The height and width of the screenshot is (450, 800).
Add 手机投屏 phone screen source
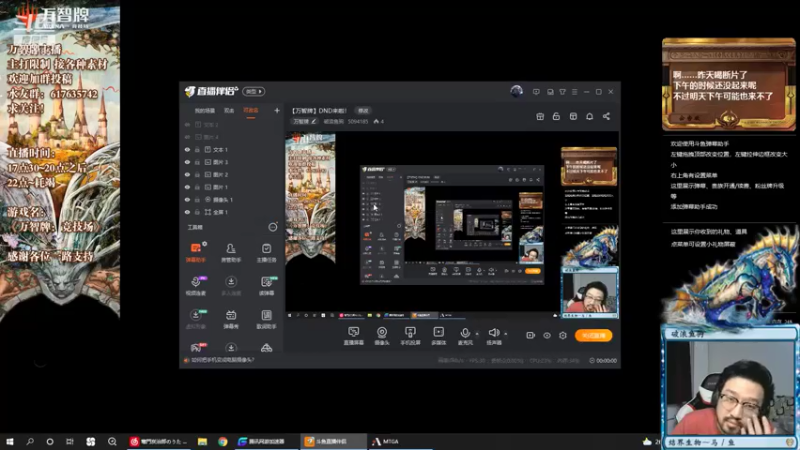click(410, 336)
